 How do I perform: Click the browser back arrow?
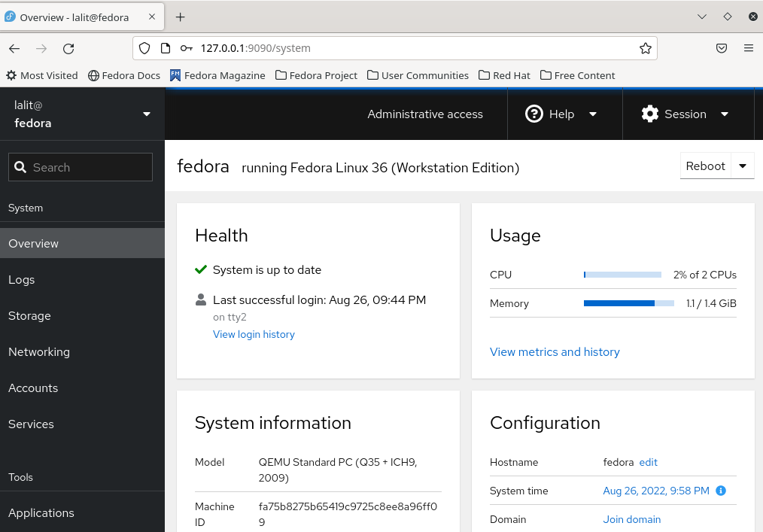14,48
